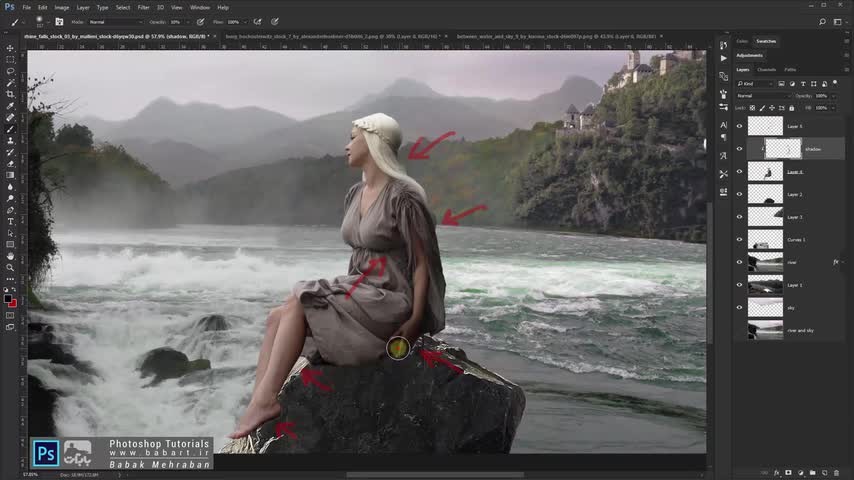854x480 pixels.
Task: Open layer Opacity dropdown arrow
Action: point(833,96)
